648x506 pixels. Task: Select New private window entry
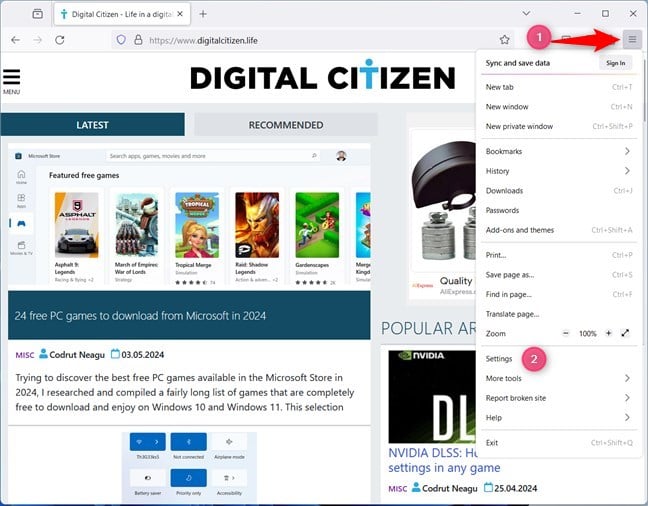559,126
